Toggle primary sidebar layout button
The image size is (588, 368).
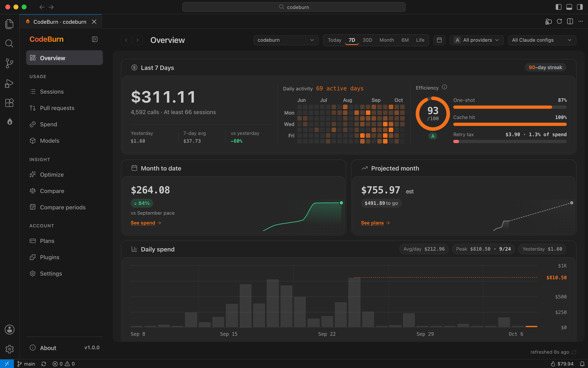[x=559, y=7]
